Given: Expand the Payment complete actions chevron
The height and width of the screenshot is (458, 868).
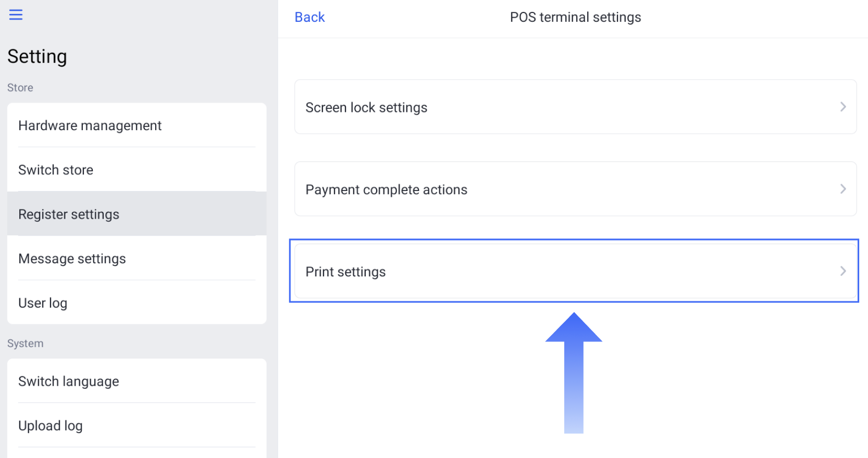Looking at the screenshot, I should (x=842, y=189).
